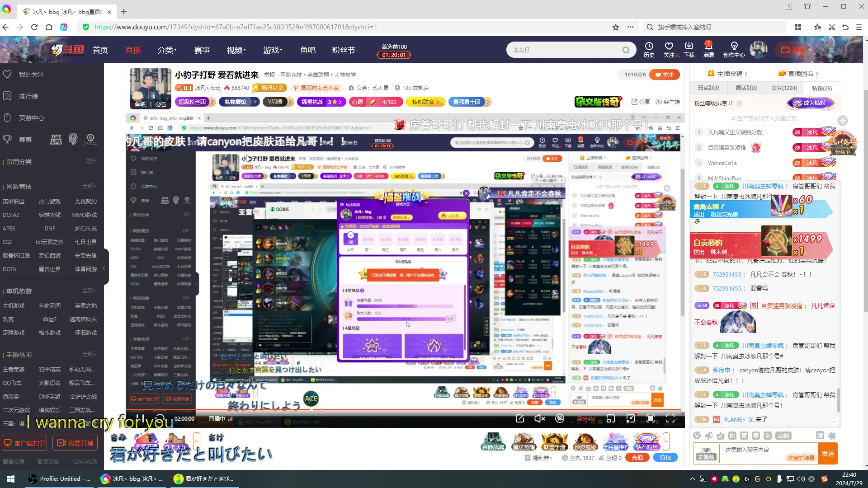Click the megaphone icon in chat toolbar
Viewport: 868px width, 488px height.
point(709,436)
